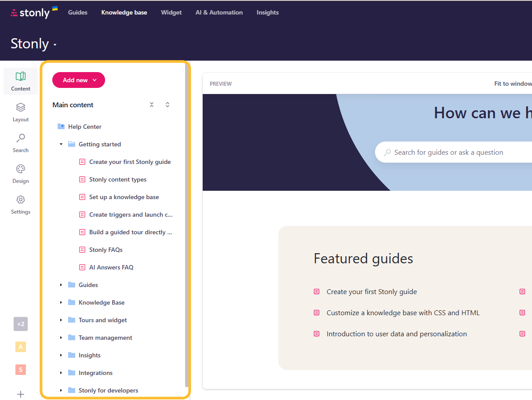Open AI & Automation from the top navigation
This screenshot has height=400, width=532.
[219, 12]
